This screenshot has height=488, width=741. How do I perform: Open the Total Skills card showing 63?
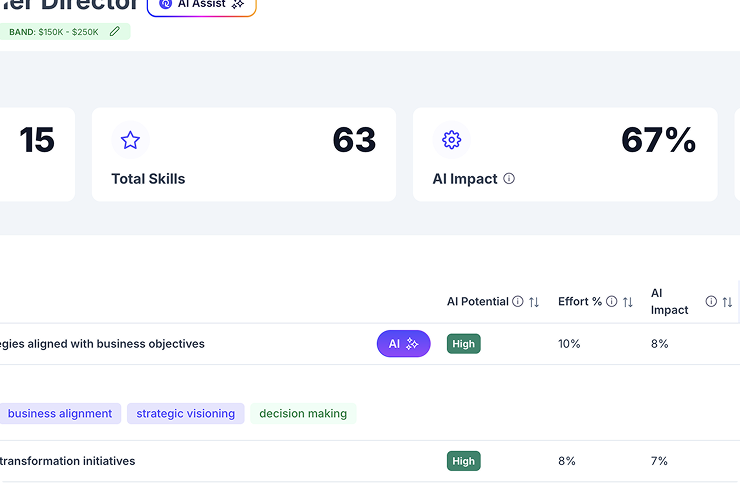pyautogui.click(x=243, y=155)
